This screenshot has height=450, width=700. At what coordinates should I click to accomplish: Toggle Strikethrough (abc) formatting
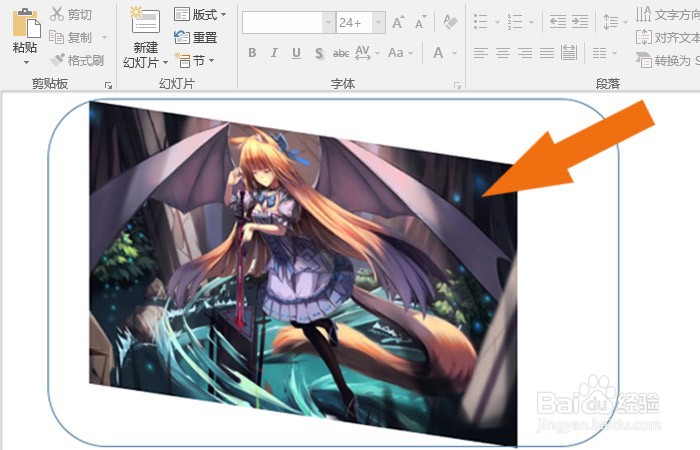point(341,53)
